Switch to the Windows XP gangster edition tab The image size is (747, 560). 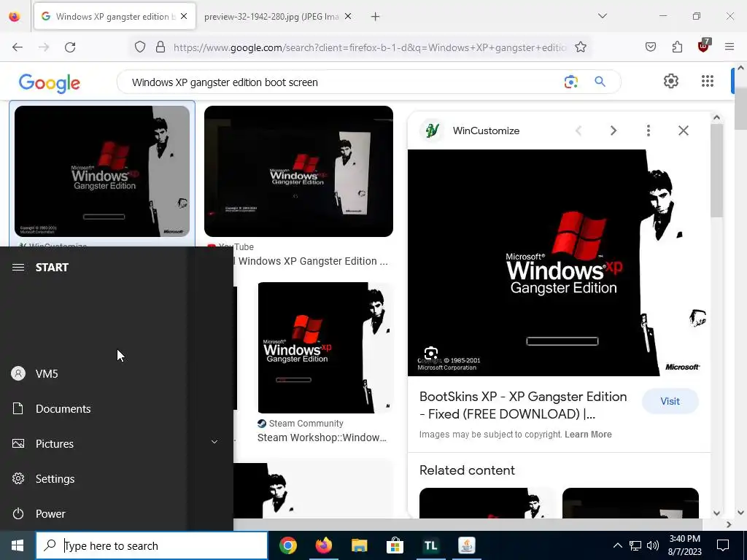coord(115,16)
